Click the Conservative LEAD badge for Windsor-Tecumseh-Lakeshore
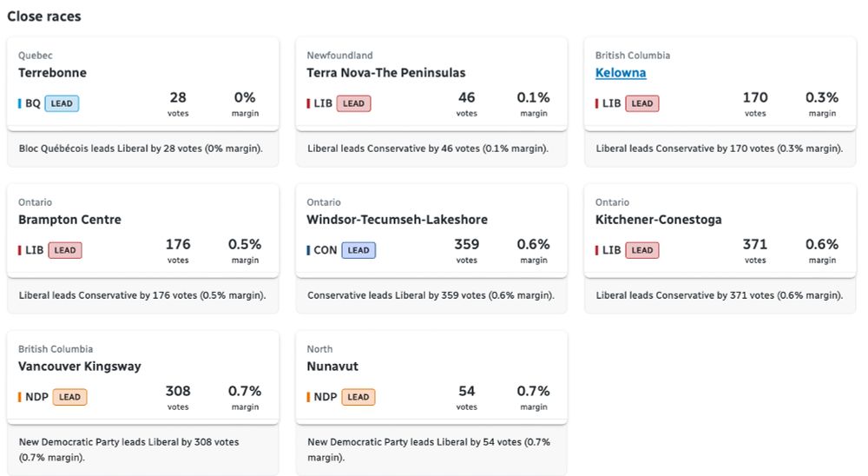868x476 pixels. coord(358,250)
